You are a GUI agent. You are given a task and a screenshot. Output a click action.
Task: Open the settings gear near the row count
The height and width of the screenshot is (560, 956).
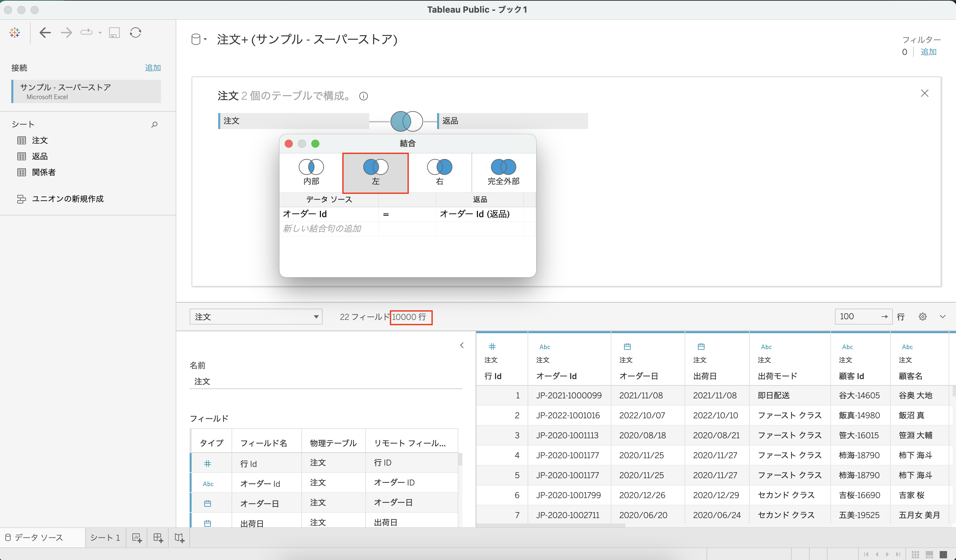[922, 316]
